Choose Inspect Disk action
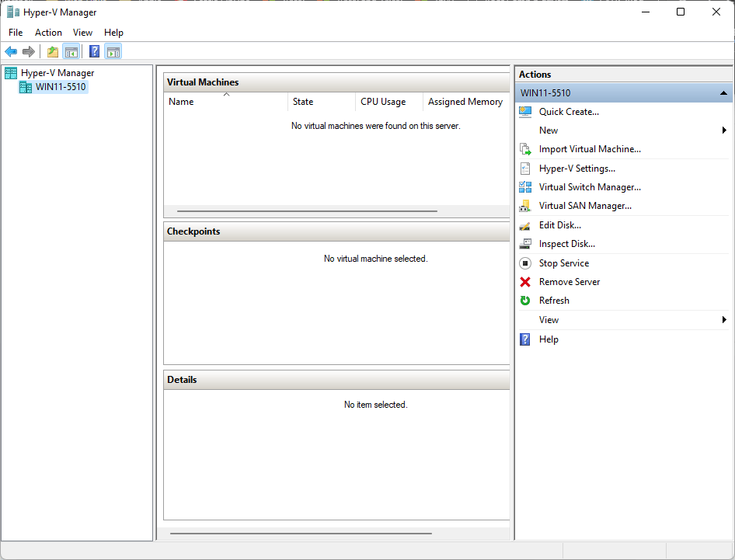Viewport: 735px width, 560px height. pyautogui.click(x=566, y=244)
